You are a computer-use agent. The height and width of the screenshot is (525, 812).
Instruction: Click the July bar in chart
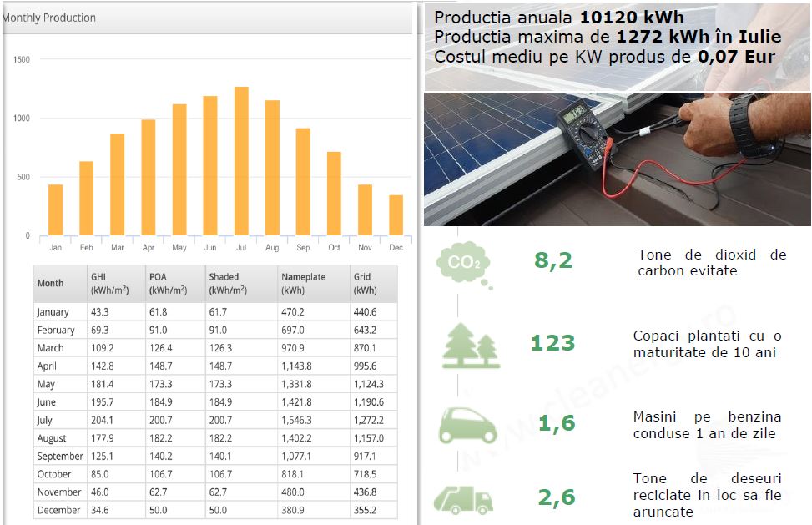[241, 161]
